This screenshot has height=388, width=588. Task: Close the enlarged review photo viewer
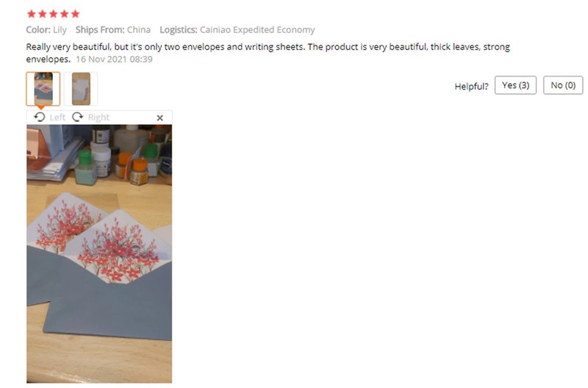[159, 118]
